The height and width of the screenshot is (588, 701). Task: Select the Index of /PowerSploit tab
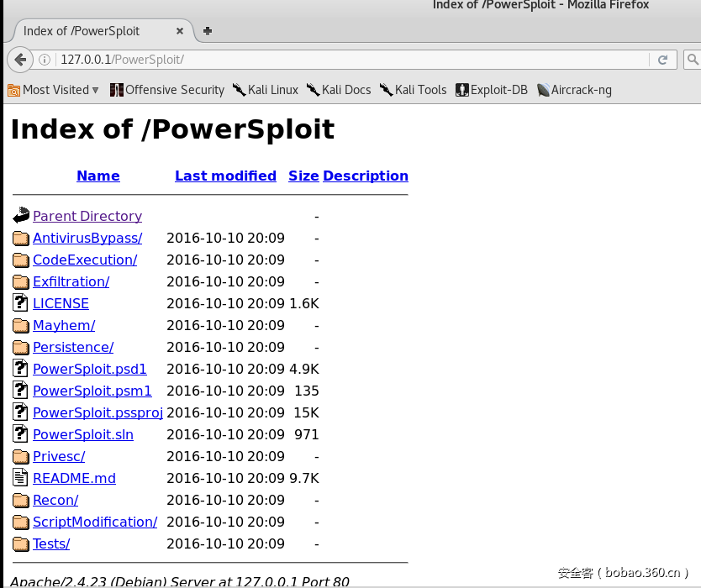92,31
